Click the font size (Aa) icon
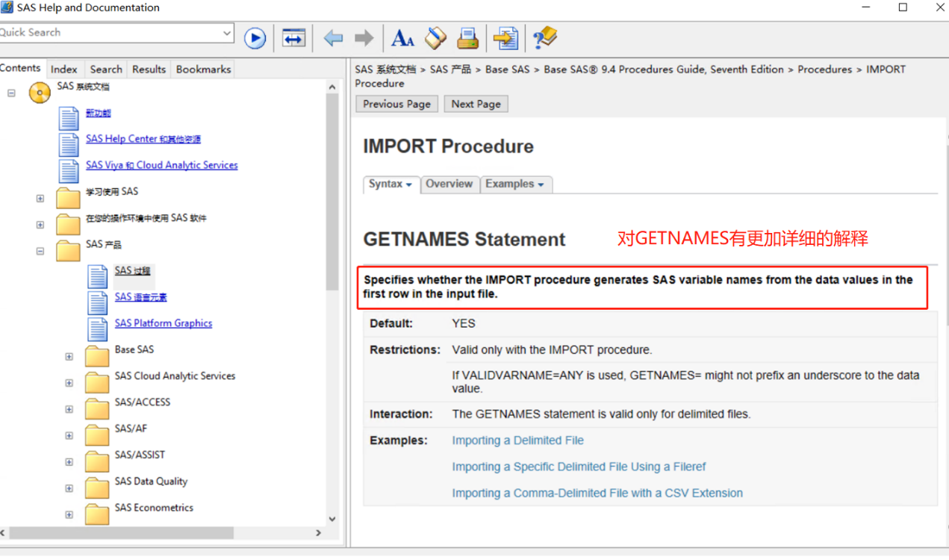The height and width of the screenshot is (560, 949). (402, 38)
